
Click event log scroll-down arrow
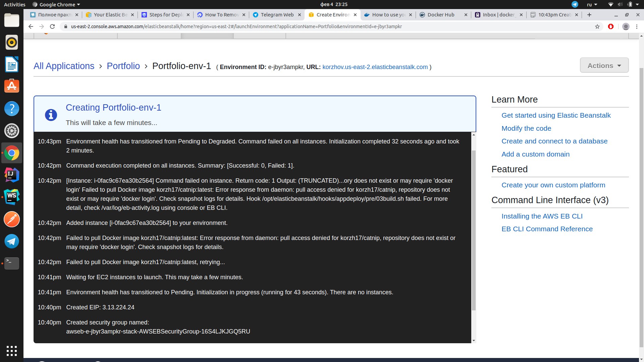tap(474, 341)
